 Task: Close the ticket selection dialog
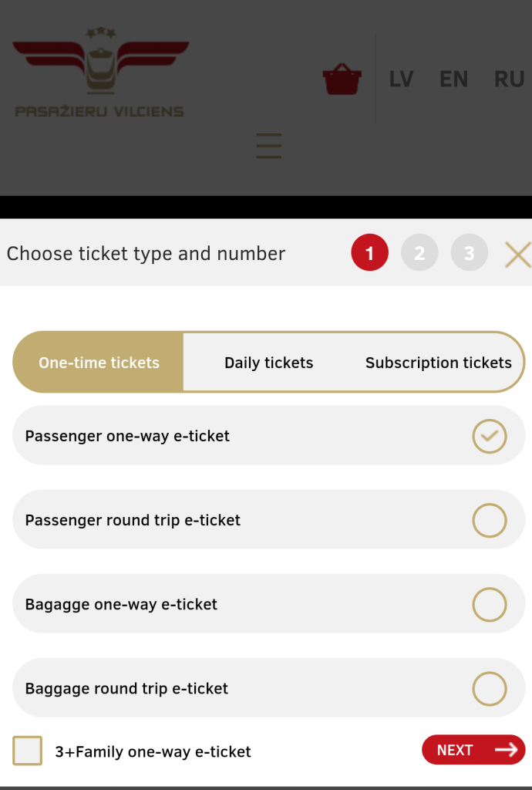[x=517, y=254]
